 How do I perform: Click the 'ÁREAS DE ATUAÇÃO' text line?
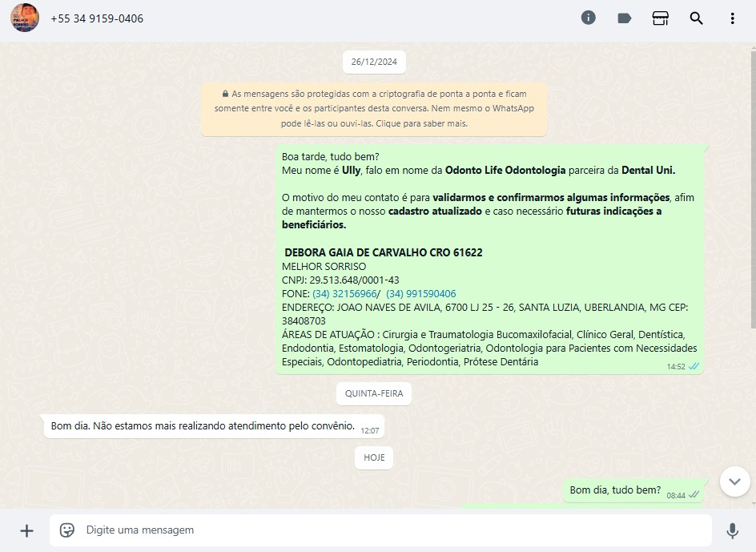click(489, 349)
